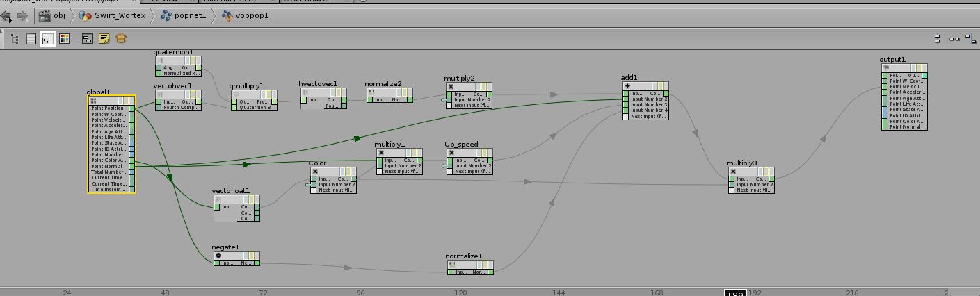
Task: Add a yellow sticky note
Action: pos(104,39)
